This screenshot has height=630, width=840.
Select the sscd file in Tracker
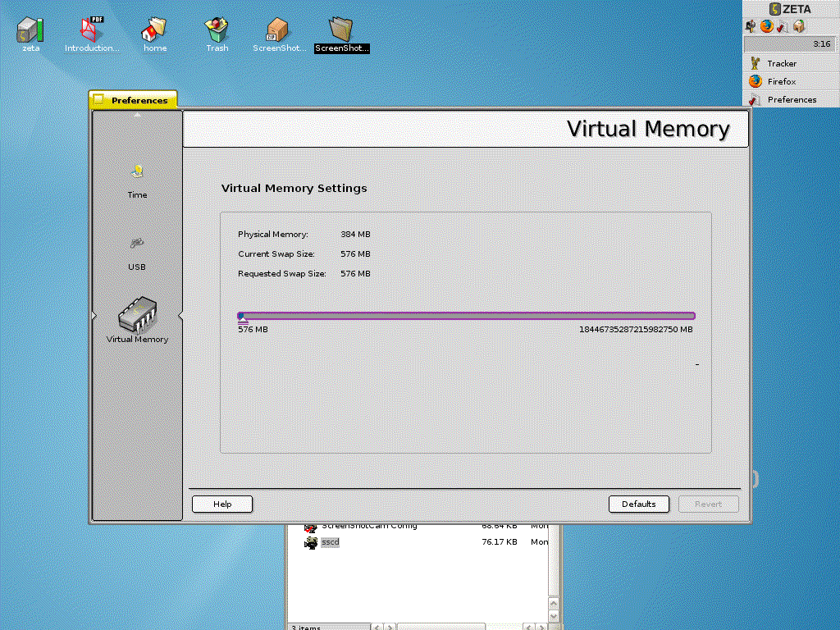pos(330,542)
